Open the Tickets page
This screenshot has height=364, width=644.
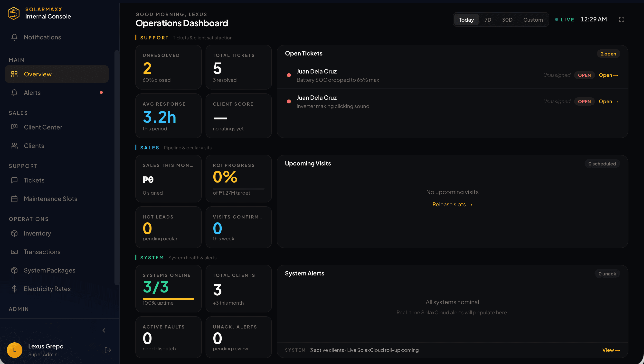[57, 180]
